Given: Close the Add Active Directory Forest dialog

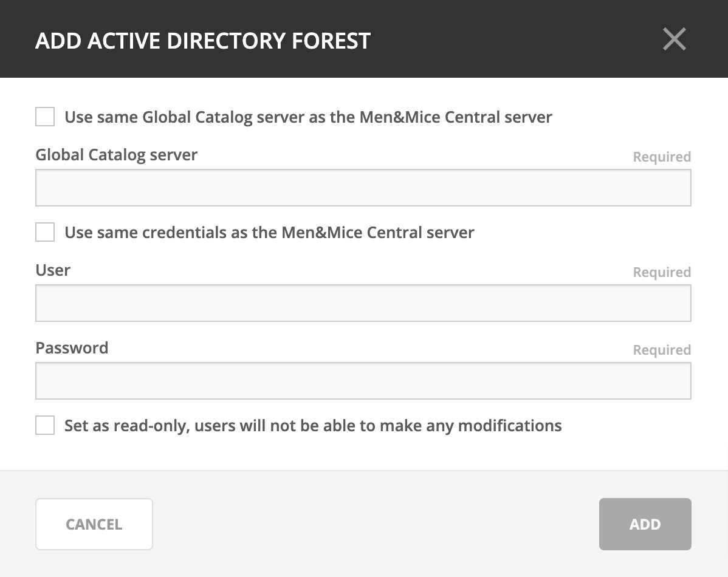Looking at the screenshot, I should click(x=674, y=39).
